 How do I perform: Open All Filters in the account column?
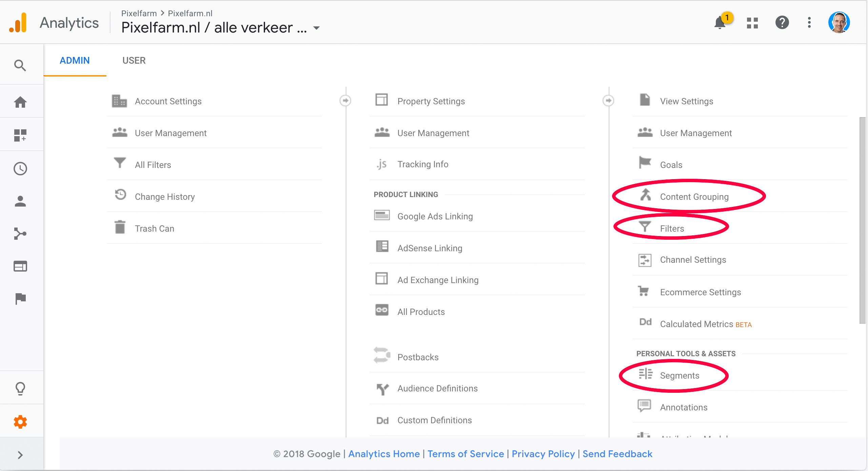(x=214, y=165)
